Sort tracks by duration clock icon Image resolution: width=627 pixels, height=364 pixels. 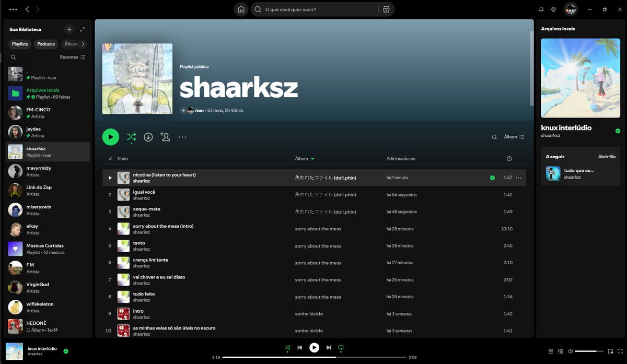click(x=509, y=159)
